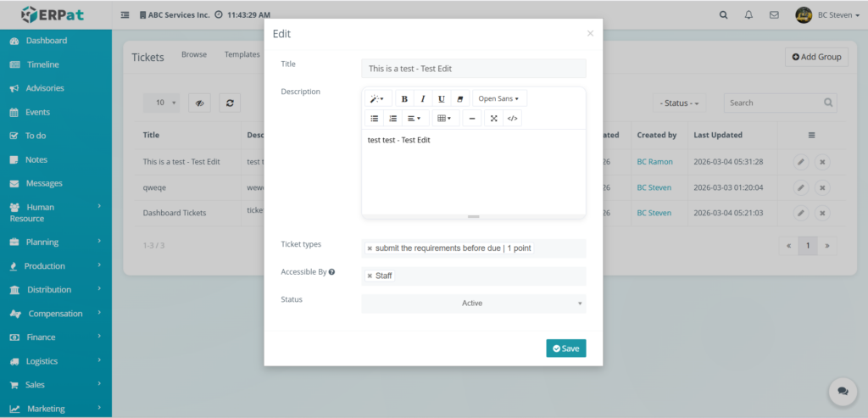Switch to code view in editor
The width and height of the screenshot is (868, 418).
click(x=513, y=119)
